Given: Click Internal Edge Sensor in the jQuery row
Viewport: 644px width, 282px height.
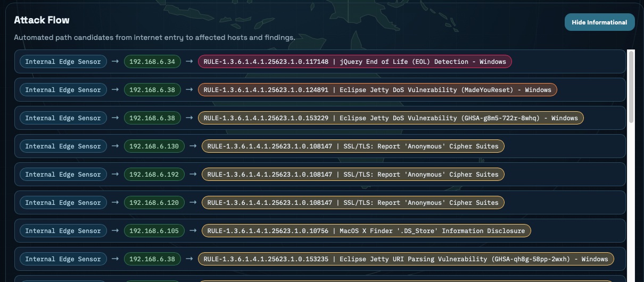Looking at the screenshot, I should pyautogui.click(x=63, y=62).
